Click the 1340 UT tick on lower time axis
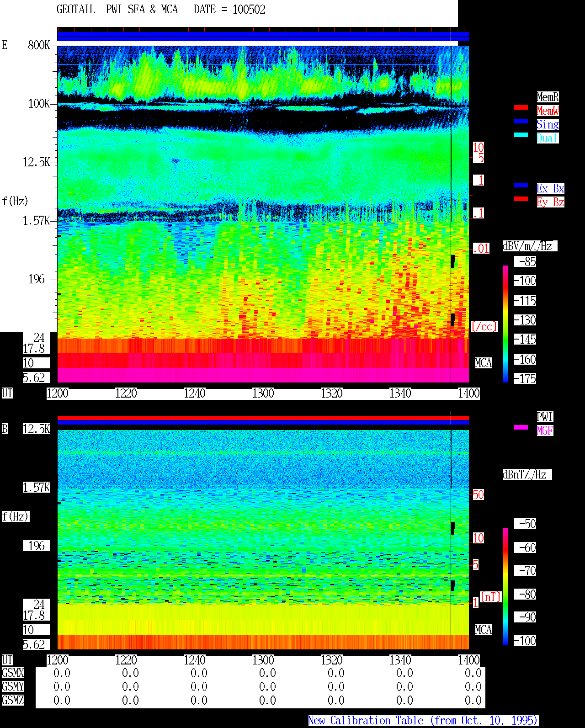The width and height of the screenshot is (585, 728). [x=400, y=660]
